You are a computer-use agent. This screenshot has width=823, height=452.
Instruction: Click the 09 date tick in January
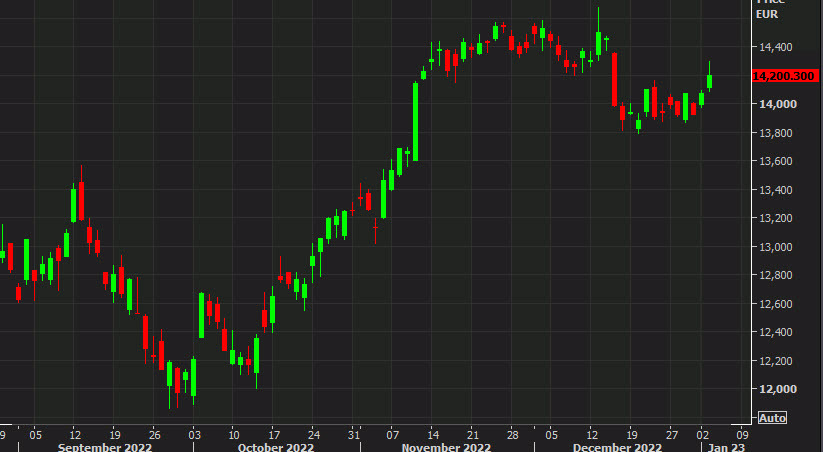[742, 435]
